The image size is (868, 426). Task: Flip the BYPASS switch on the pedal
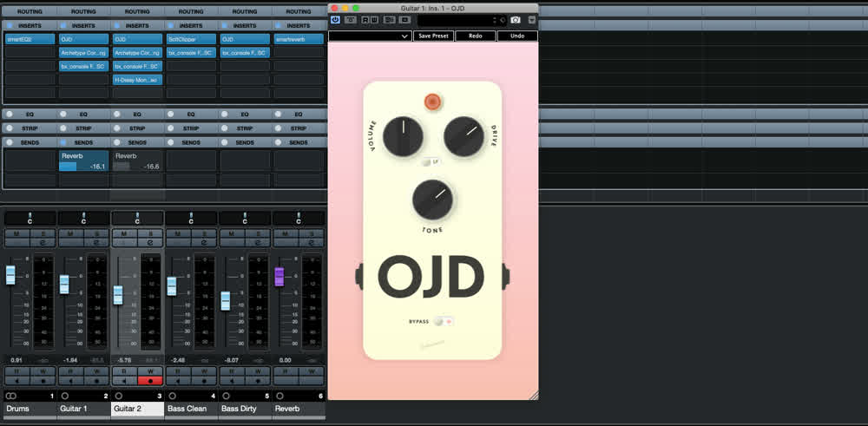[x=444, y=321]
